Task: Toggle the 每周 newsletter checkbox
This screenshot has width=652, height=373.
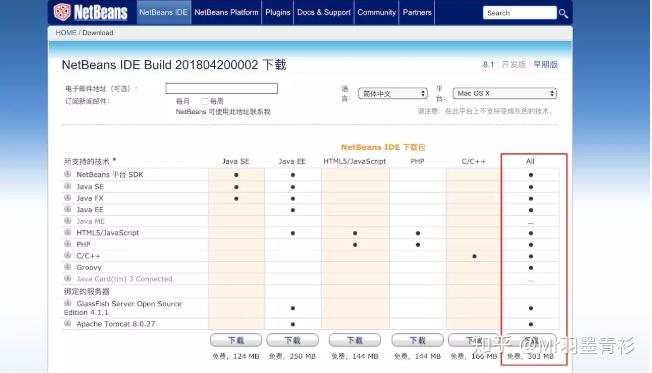Action: pos(205,101)
